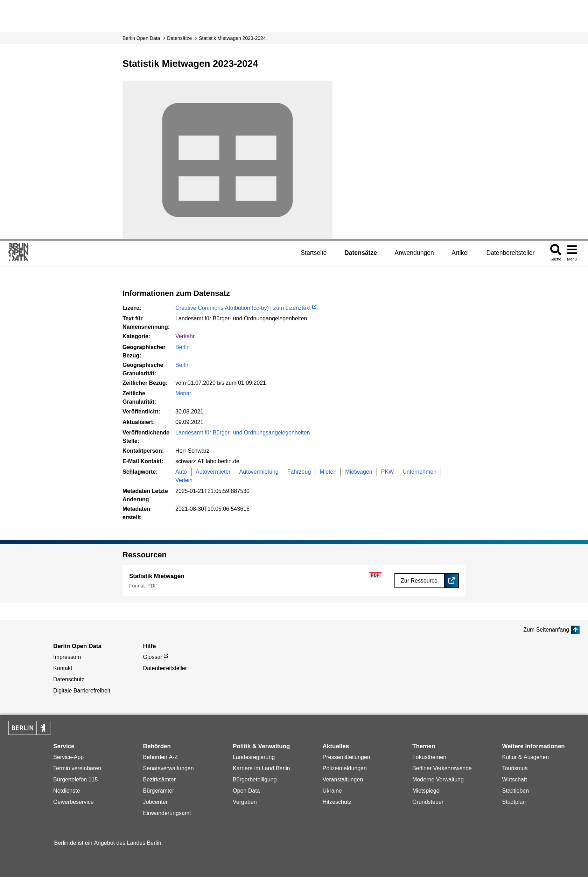Screen dimensions: 588x877
Task: Open the Startseite navigation item
Action: [314, 253]
